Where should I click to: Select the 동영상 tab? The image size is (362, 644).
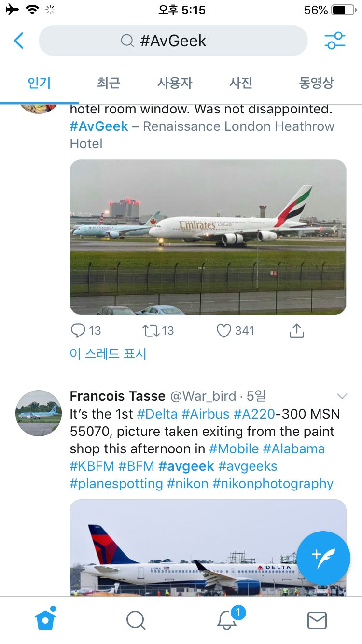point(316,83)
